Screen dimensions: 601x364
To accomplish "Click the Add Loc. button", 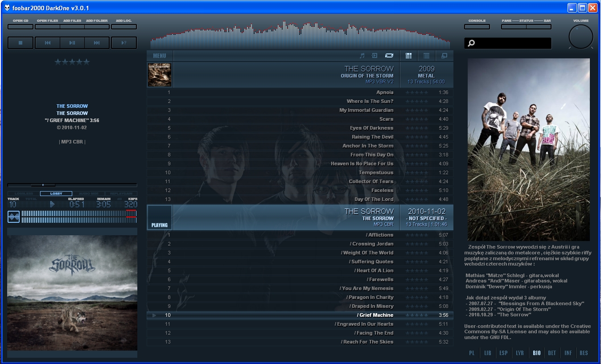I will pyautogui.click(x=124, y=27).
